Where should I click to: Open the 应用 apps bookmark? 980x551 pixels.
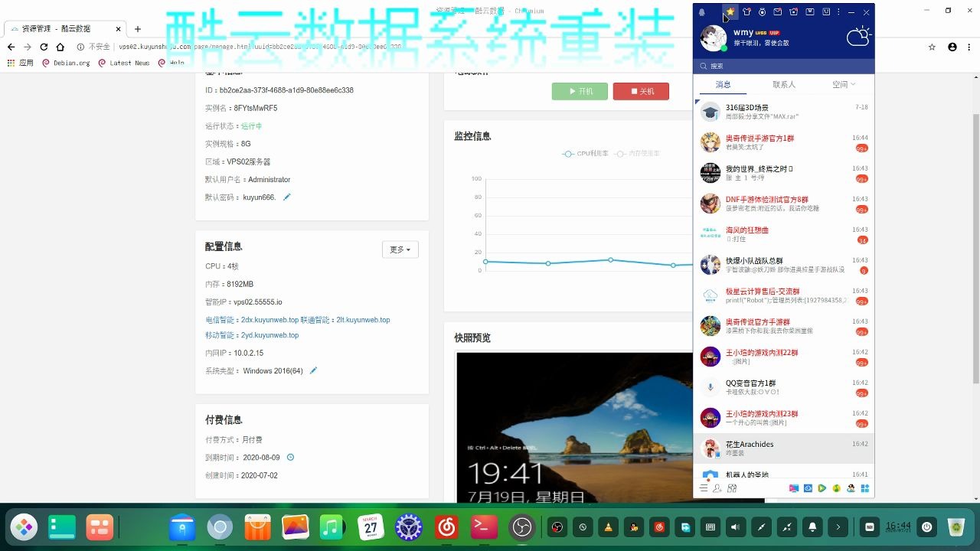tap(21, 63)
